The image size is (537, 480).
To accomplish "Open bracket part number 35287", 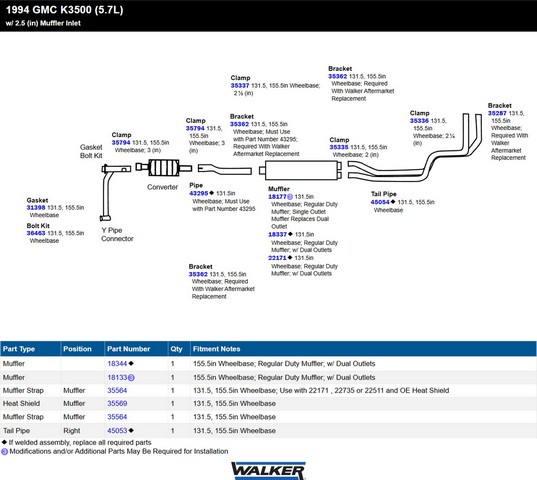I will tap(497, 113).
